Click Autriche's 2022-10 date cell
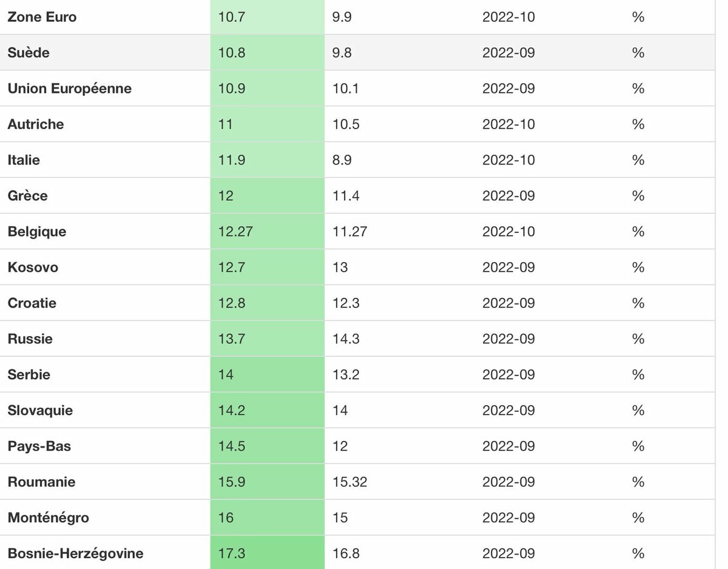This screenshot has height=569, width=728. click(508, 124)
